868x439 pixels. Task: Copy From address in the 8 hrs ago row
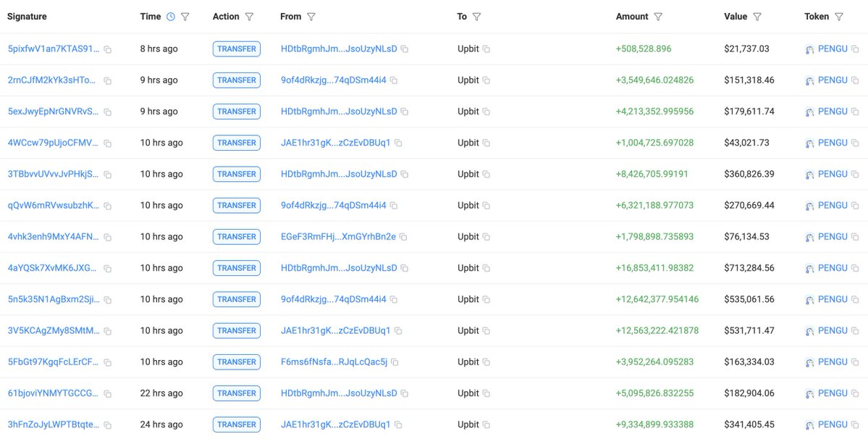405,49
